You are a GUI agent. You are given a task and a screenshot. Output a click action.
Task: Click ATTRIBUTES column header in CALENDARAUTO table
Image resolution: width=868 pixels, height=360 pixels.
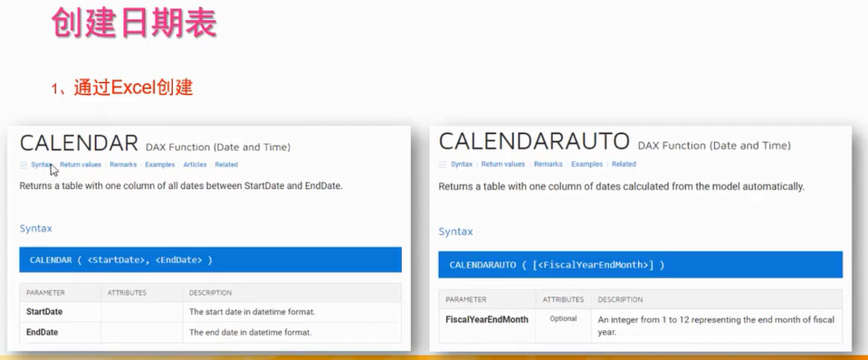tap(563, 299)
